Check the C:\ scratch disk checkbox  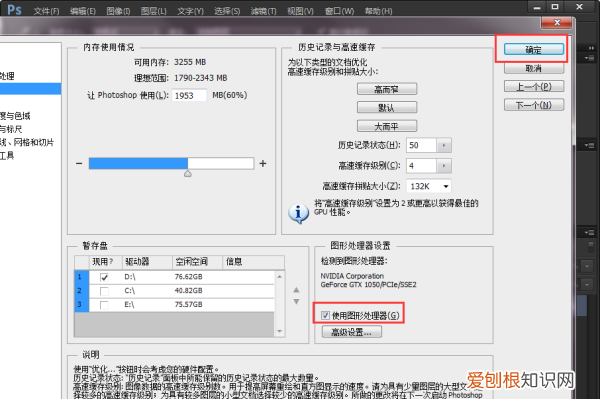coord(104,291)
